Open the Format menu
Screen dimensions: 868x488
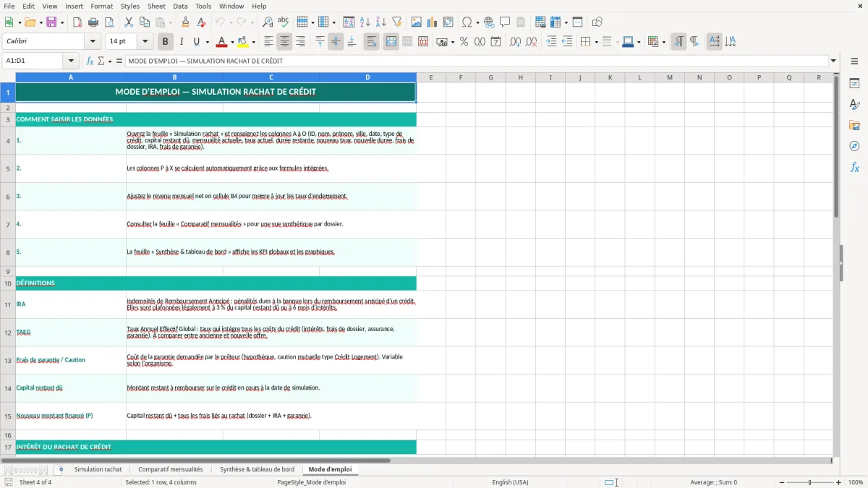tap(101, 6)
